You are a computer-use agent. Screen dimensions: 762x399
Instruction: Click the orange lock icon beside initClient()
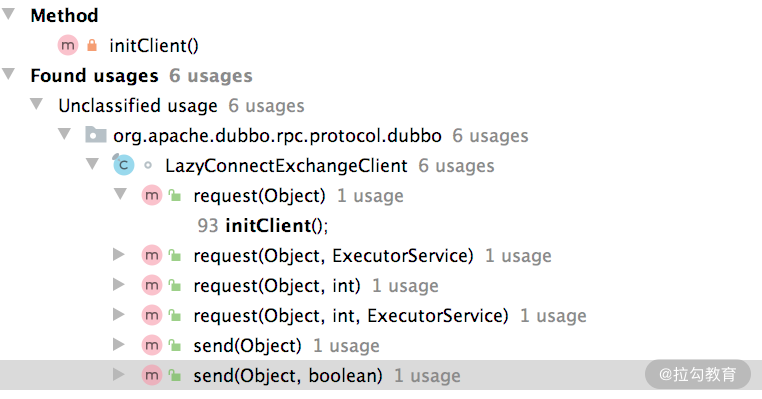[92, 45]
